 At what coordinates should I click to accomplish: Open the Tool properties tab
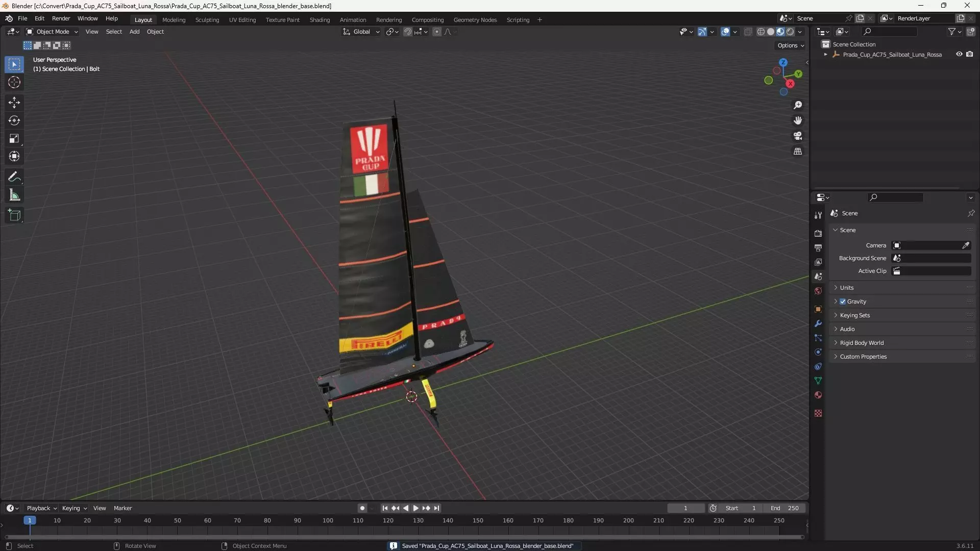coord(818,215)
